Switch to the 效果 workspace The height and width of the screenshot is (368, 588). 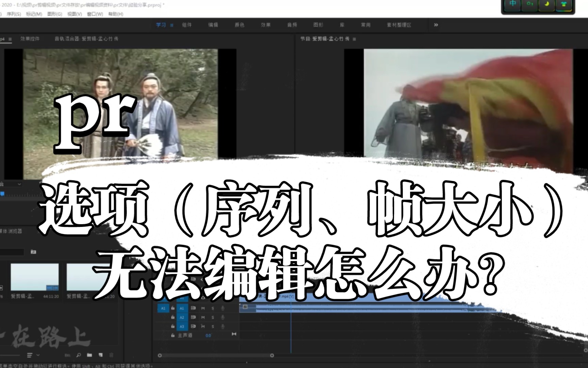tap(266, 25)
